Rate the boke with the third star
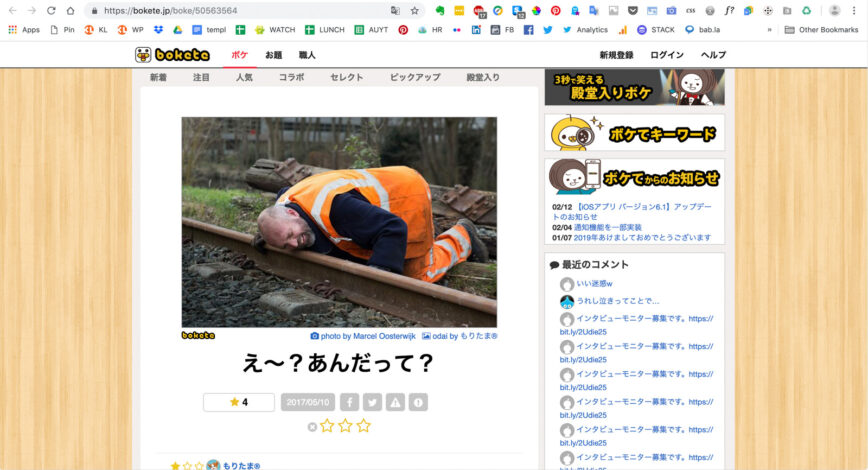The height and width of the screenshot is (470, 868). pos(363,426)
